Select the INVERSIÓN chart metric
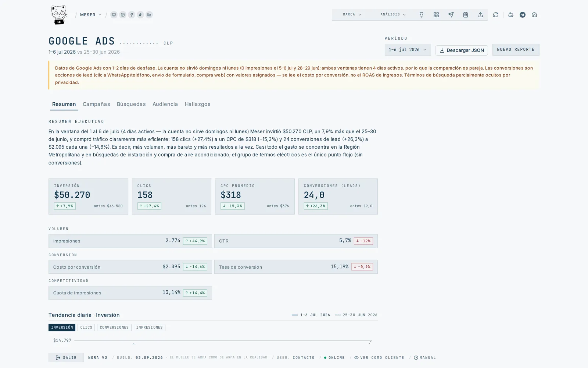Viewport: 588px width, 368px height. (x=62, y=328)
